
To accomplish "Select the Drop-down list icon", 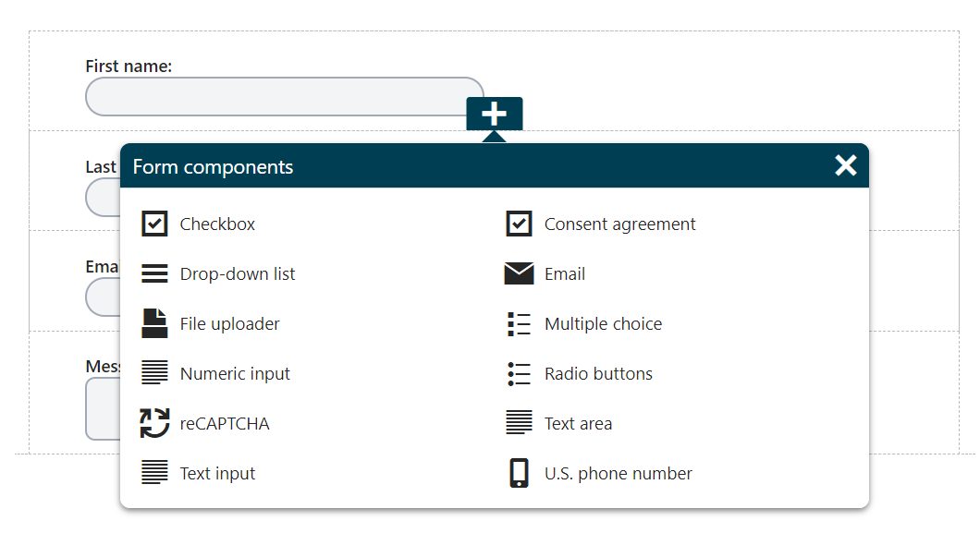I will pyautogui.click(x=153, y=273).
